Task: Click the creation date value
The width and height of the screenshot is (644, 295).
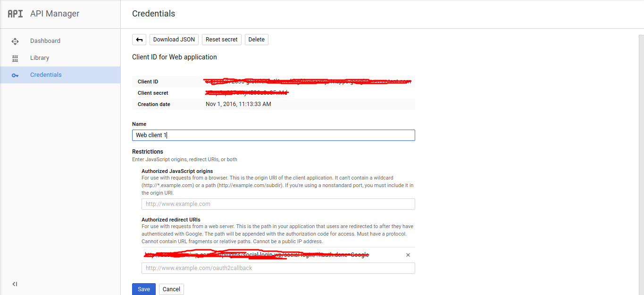Action: 238,104
